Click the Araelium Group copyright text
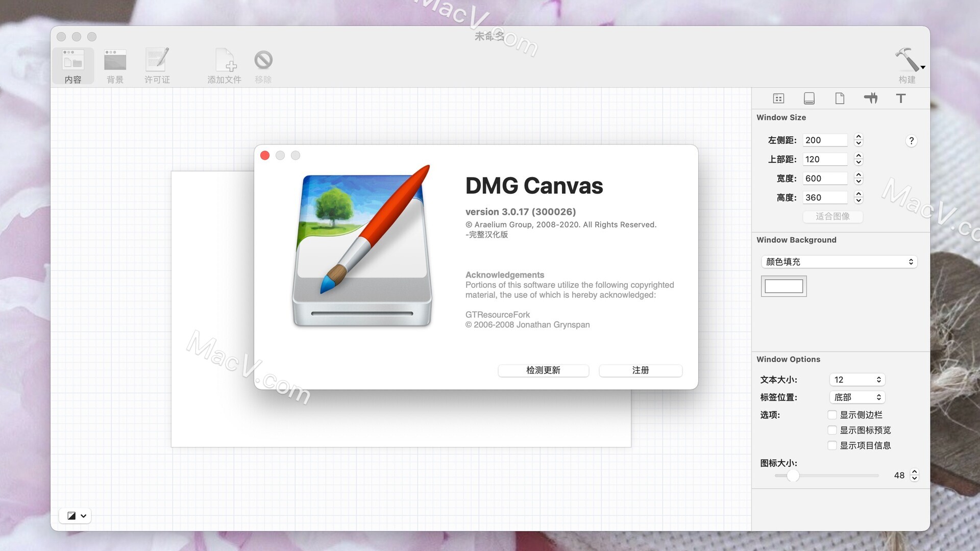The image size is (980, 551). pos(561,224)
